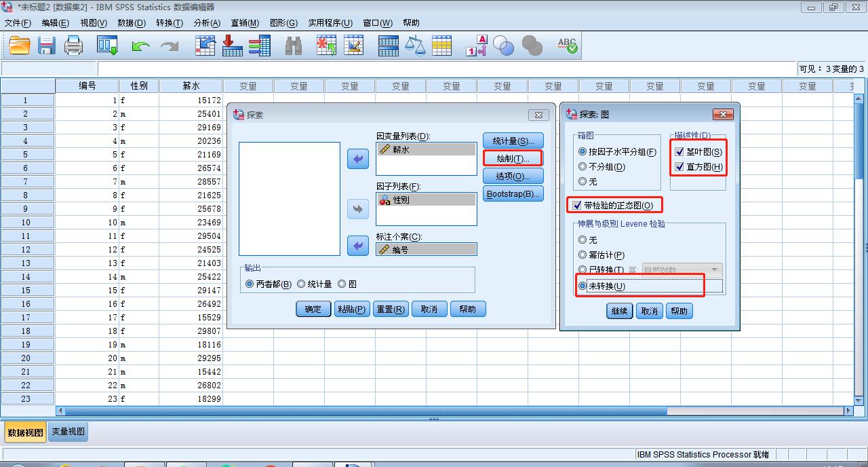The image size is (868, 467).
Task: Click the Select cases toolbar icon
Action: pyautogui.click(x=442, y=45)
